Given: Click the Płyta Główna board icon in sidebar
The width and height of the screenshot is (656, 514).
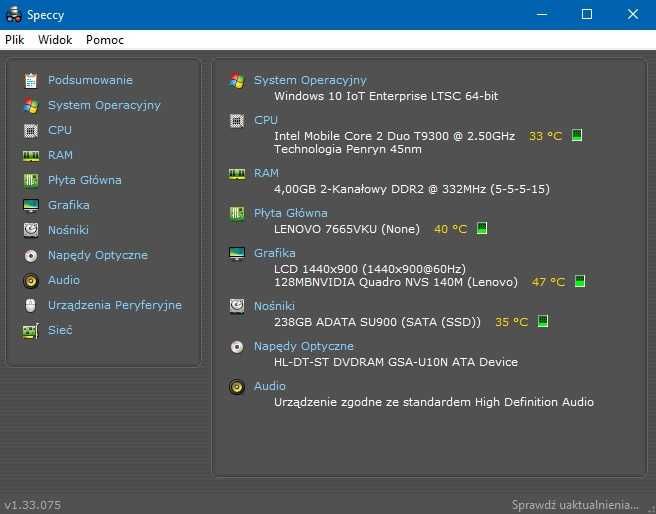Looking at the screenshot, I should 31,180.
